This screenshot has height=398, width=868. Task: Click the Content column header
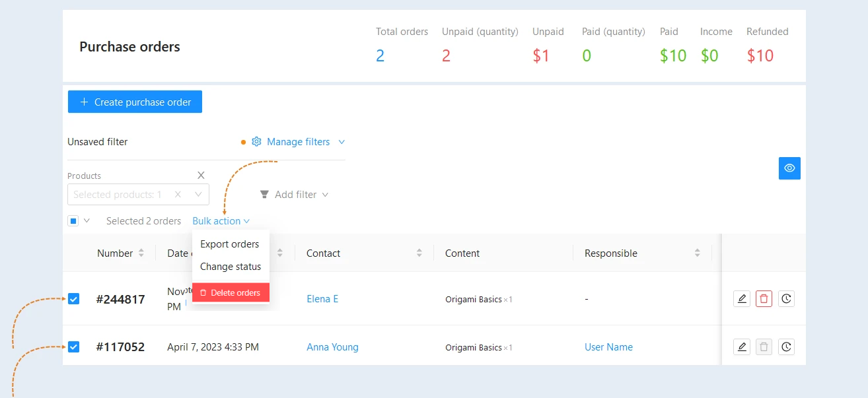[462, 253]
